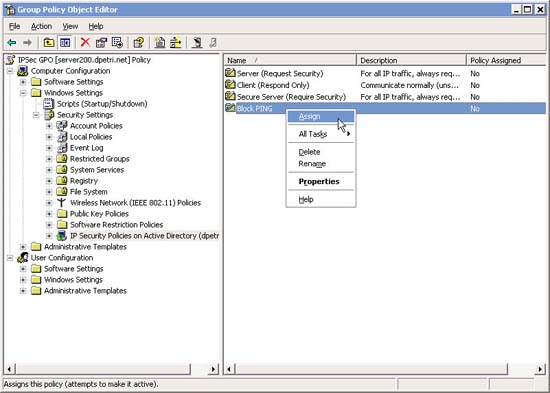Click the IP Security Policies node icon
This screenshot has width=550, height=393.
tap(62, 235)
